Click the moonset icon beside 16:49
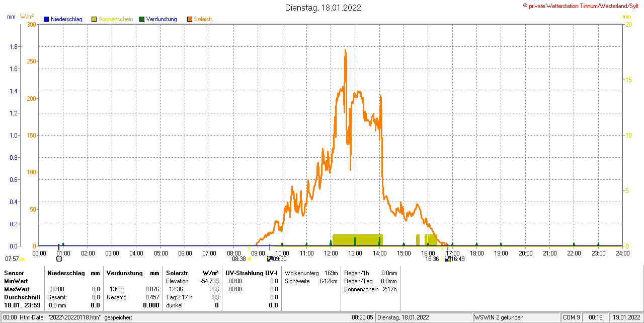Image resolution: width=644 pixels, height=323 pixels. pyautogui.click(x=448, y=259)
